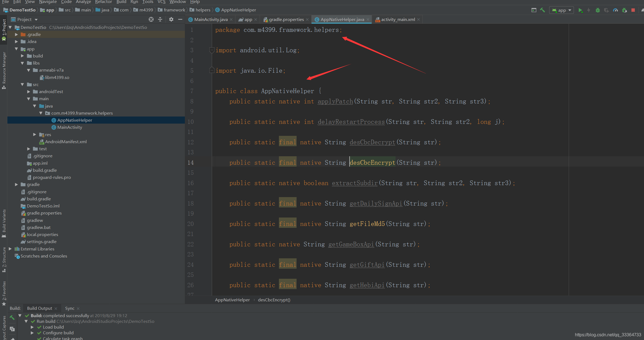Switch to the activity_main.xml tab
The image size is (644, 340).
point(398,20)
